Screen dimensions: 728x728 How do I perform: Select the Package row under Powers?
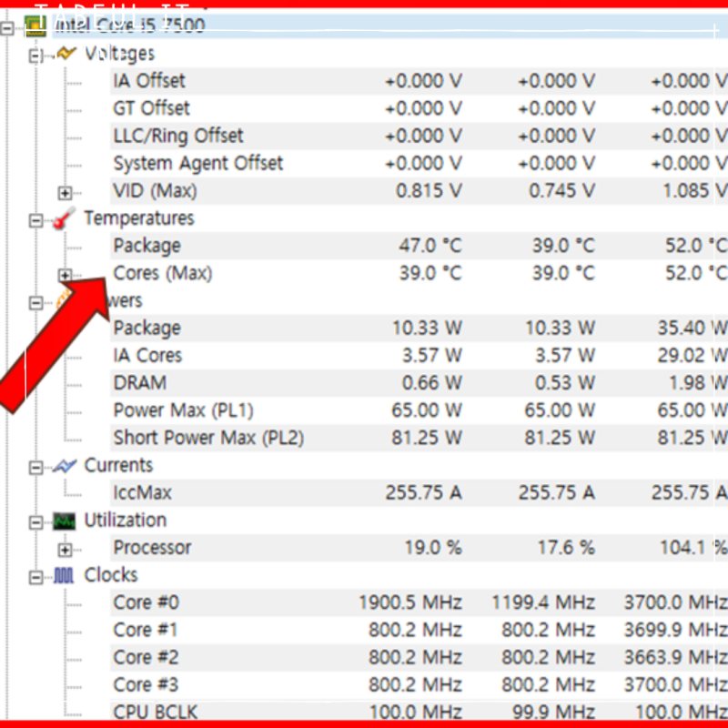coord(418,328)
